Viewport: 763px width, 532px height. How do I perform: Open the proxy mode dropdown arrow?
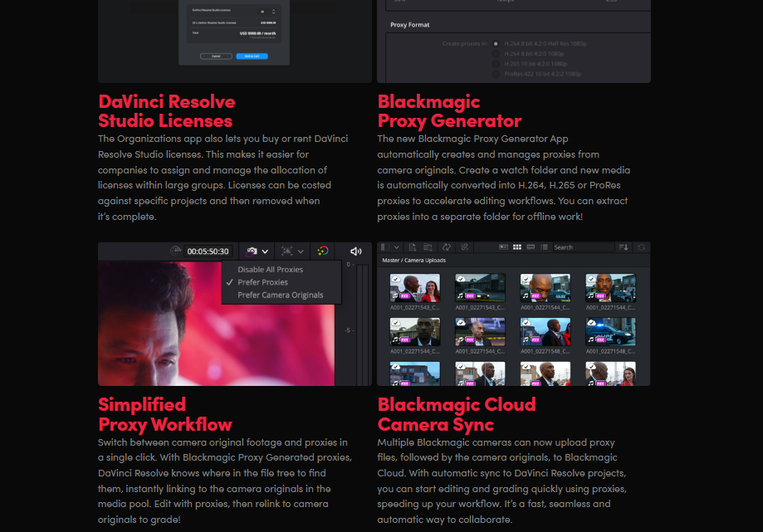click(265, 251)
